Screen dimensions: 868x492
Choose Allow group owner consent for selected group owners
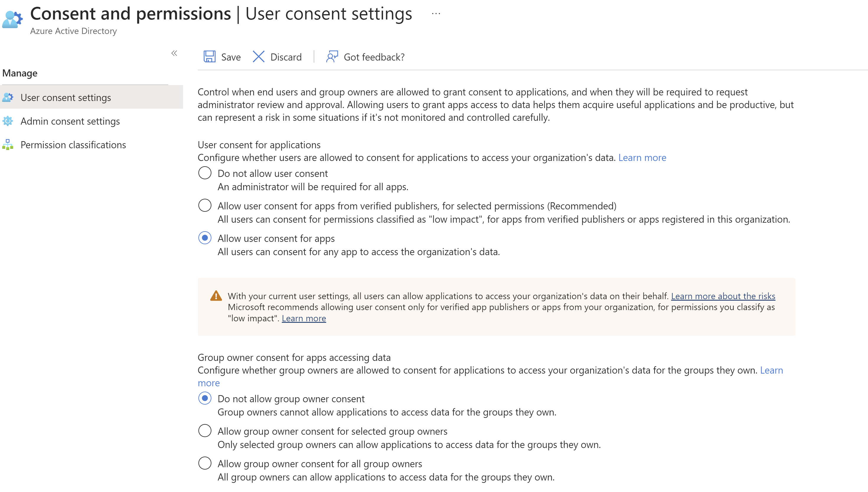(205, 431)
